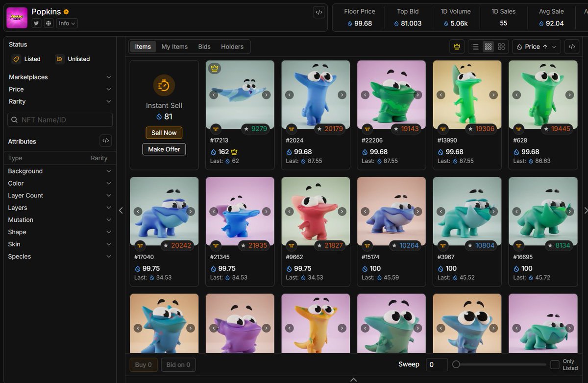Open the Price sort dropdown
This screenshot has width=588, height=383.
[x=536, y=47]
